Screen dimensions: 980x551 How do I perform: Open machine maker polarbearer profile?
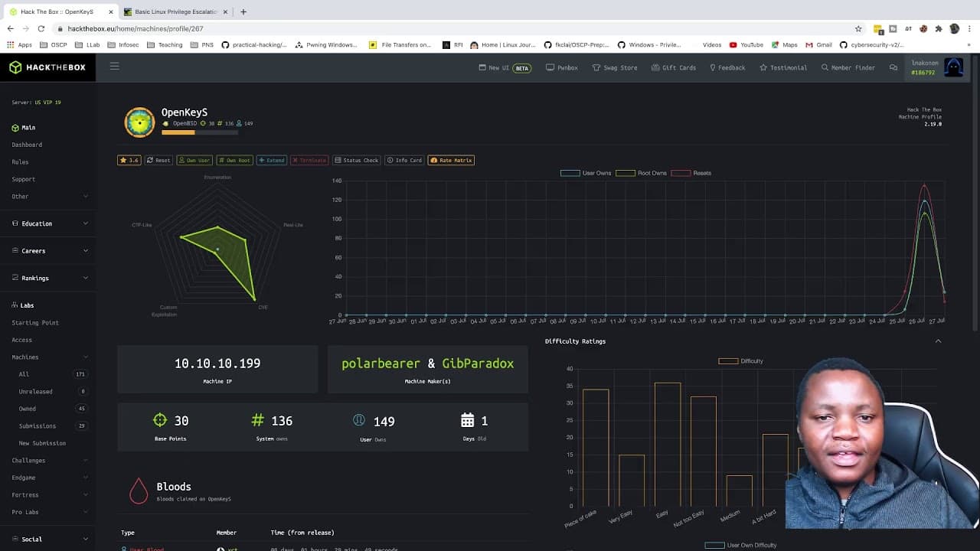[x=381, y=364]
